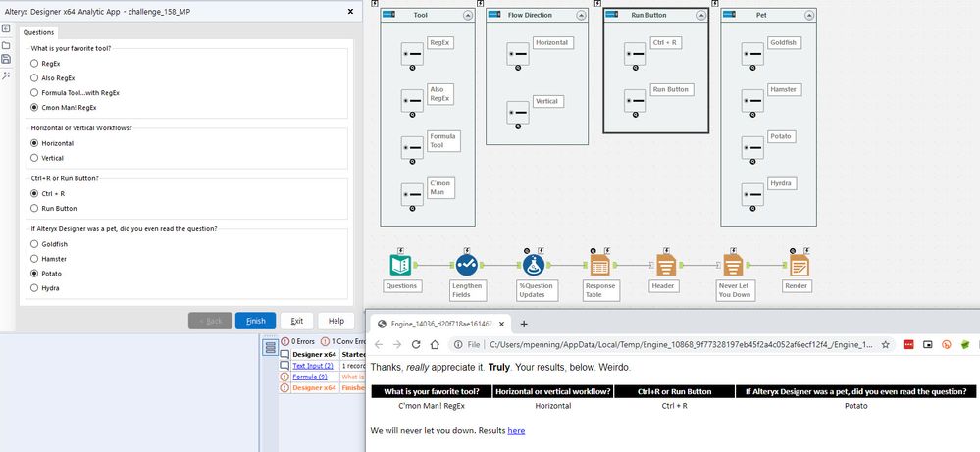This screenshot has height=452, width=980.
Task: Click the Never Let You Down tool icon
Action: click(733, 265)
